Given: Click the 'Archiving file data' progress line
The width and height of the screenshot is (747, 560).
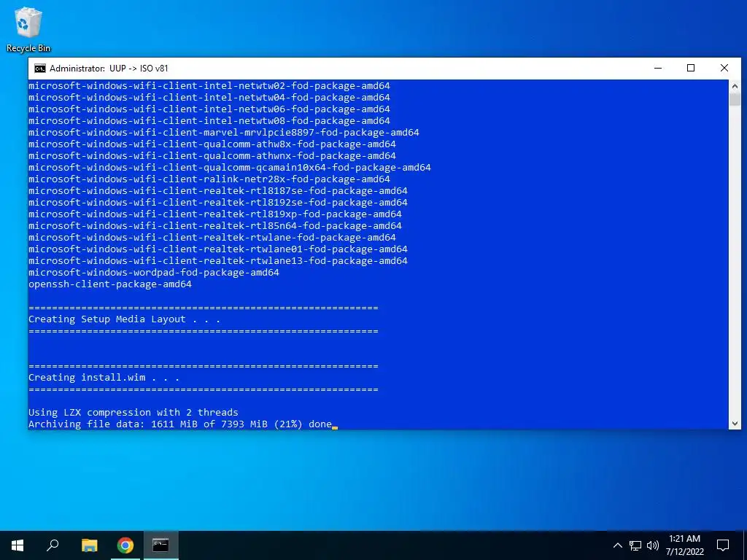Looking at the screenshot, I should [x=180, y=424].
